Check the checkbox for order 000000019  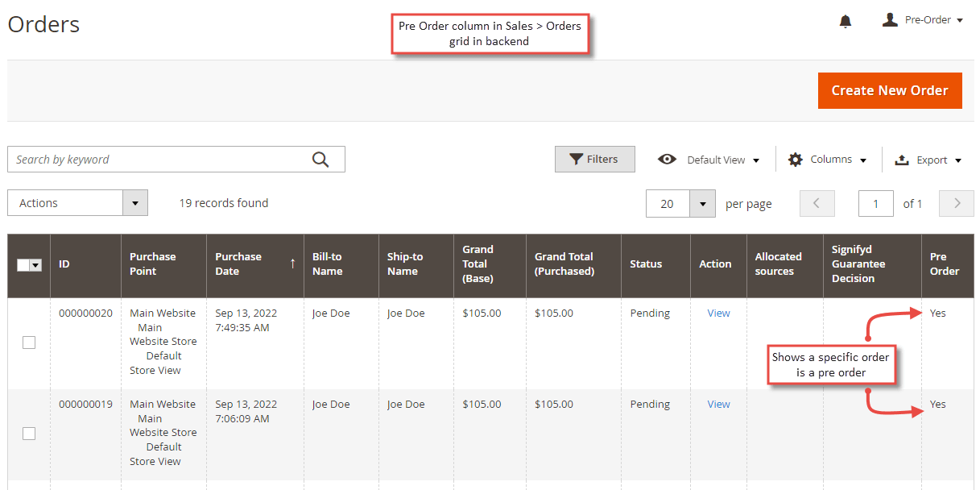click(29, 433)
